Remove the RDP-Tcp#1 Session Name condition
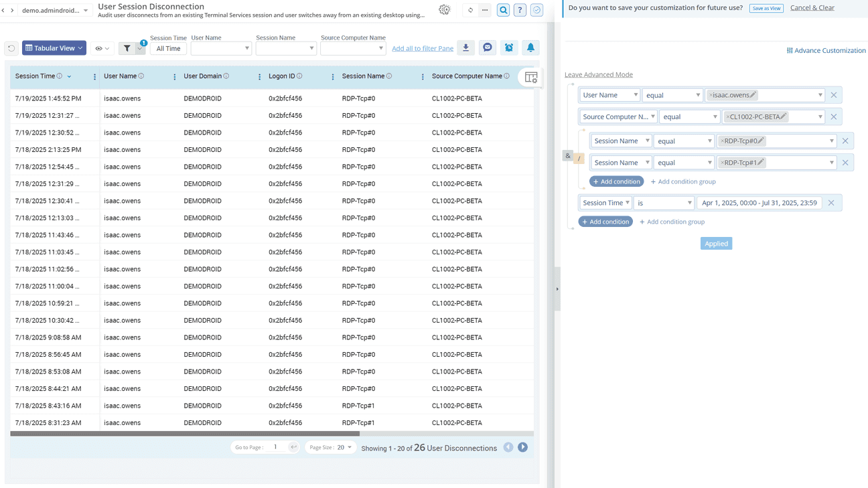Viewport: 868px width, 488px height. (845, 162)
